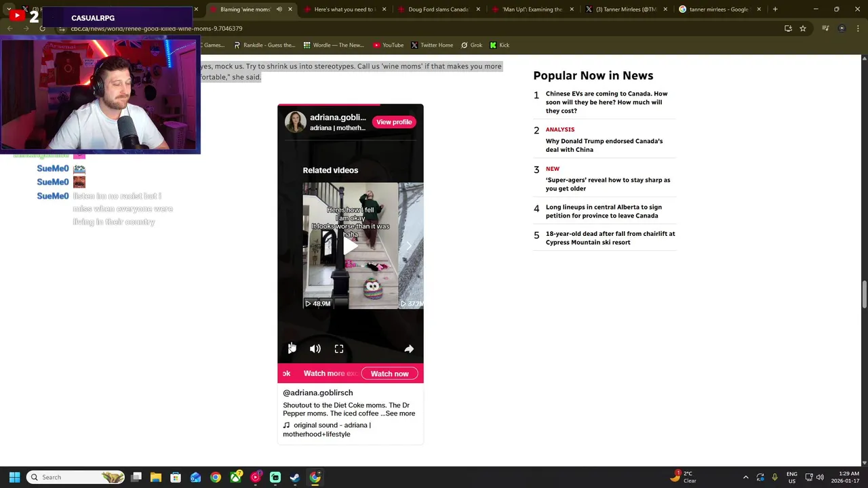
Task: Open Long lineups in central Alberta story
Action: tap(604, 211)
